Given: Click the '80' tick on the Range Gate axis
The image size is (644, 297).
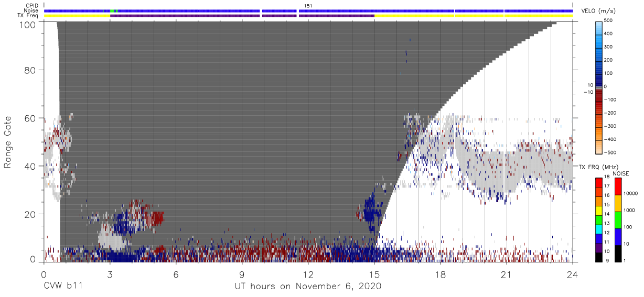Looking at the screenshot, I should tap(30, 70).
